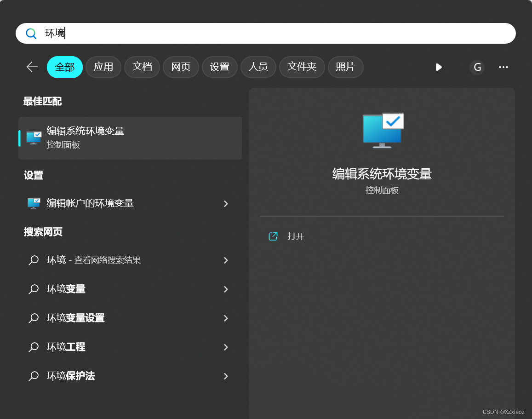Click the 设置 section heading in results

pyautogui.click(x=34, y=175)
